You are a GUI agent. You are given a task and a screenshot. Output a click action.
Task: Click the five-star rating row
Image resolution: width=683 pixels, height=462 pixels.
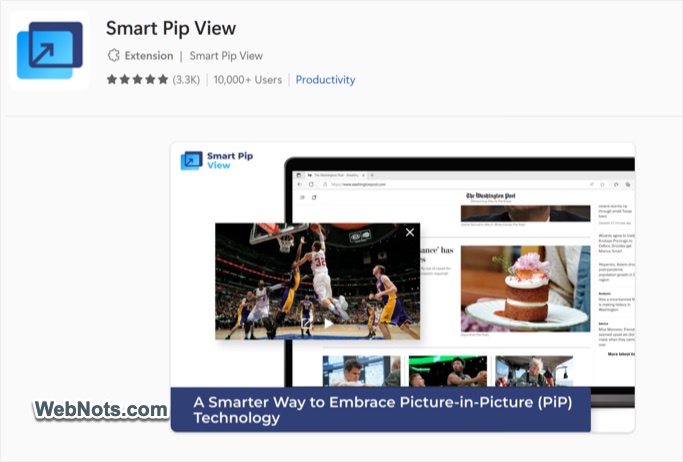(137, 80)
